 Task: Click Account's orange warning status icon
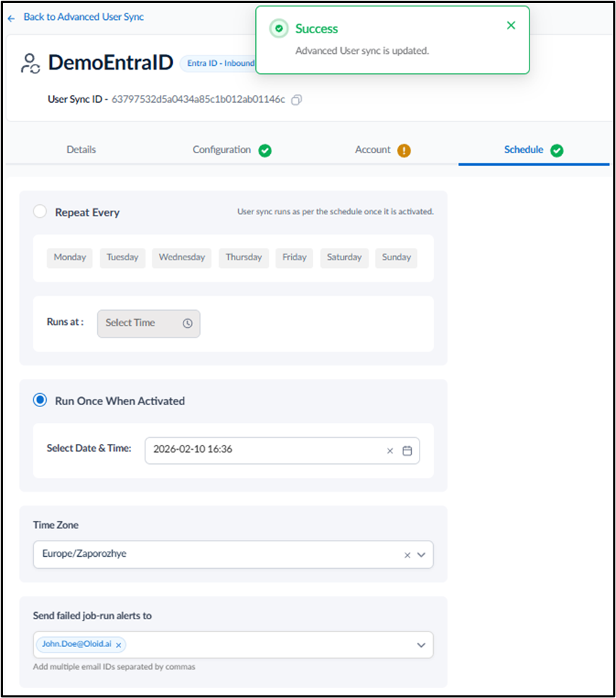pos(404,150)
